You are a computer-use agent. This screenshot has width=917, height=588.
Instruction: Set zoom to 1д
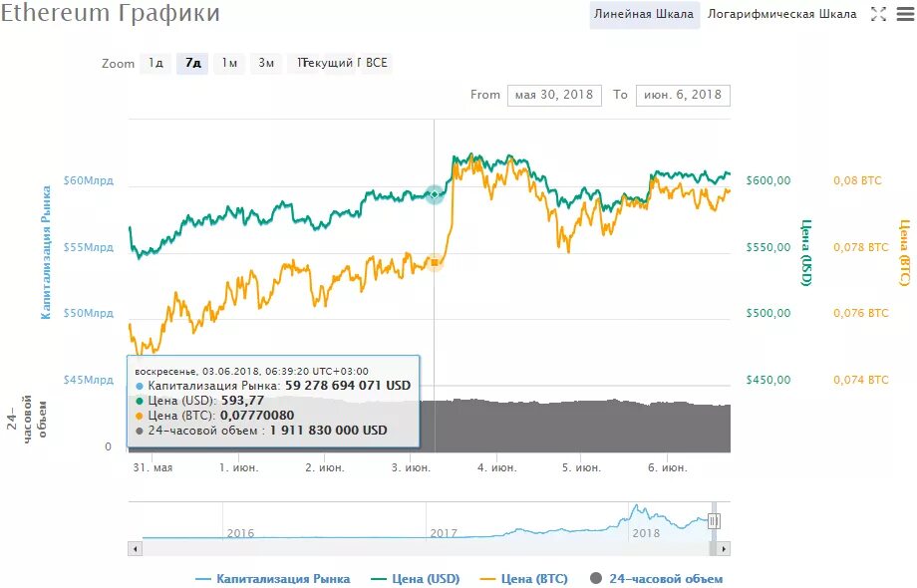(155, 63)
